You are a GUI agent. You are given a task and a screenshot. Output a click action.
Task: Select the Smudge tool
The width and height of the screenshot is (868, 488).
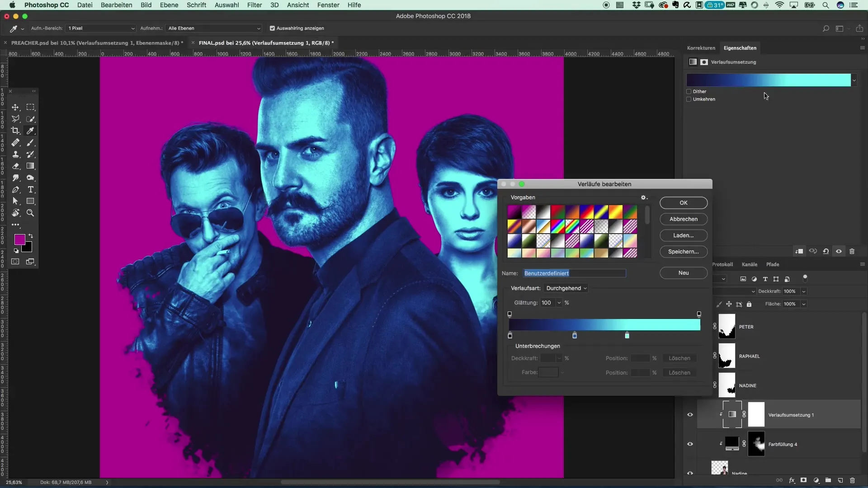pos(15,178)
